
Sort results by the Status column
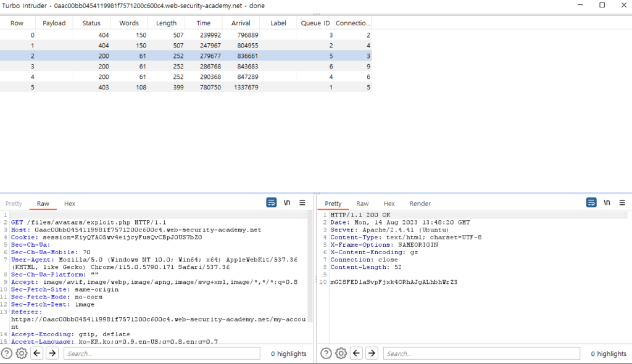point(91,23)
